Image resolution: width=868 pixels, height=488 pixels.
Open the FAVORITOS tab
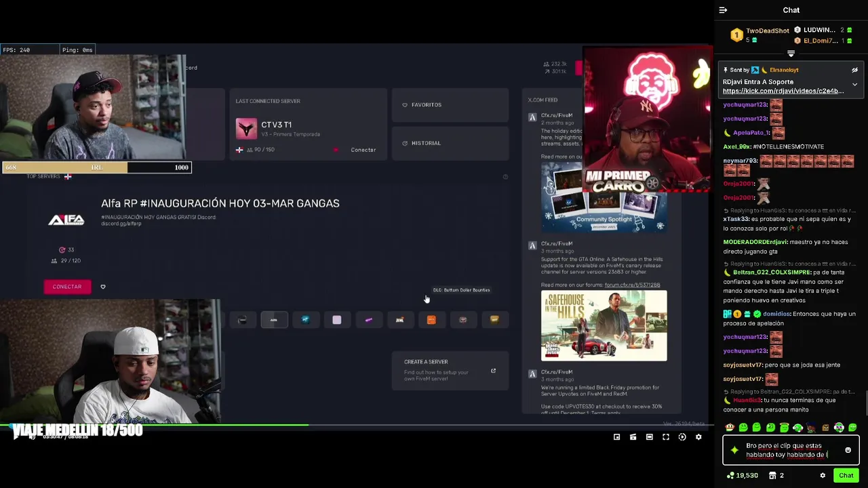(x=450, y=105)
